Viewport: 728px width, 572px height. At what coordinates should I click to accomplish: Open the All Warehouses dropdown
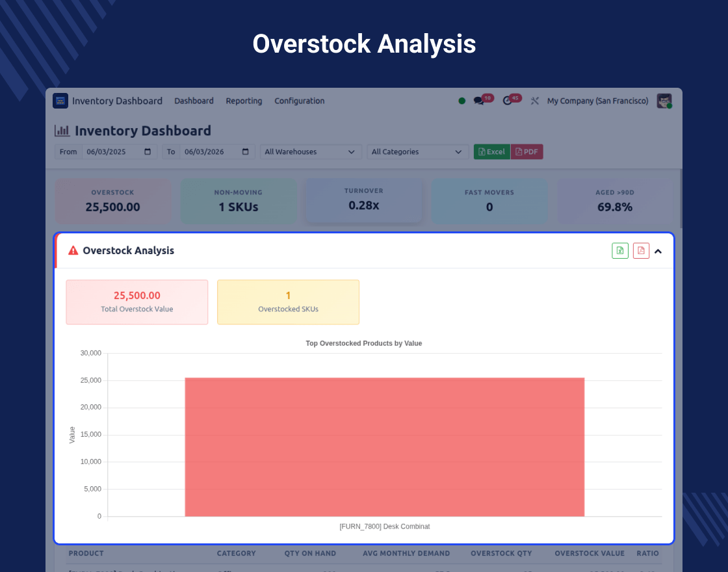[311, 152]
